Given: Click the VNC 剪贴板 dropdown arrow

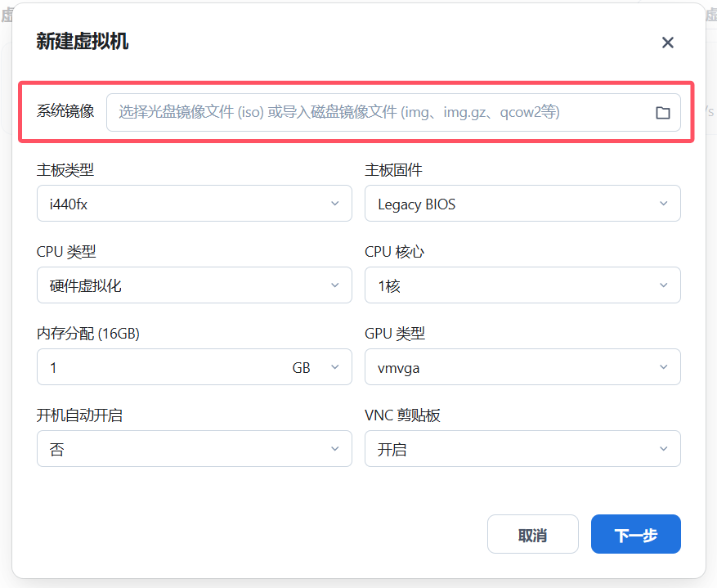Looking at the screenshot, I should 663,448.
